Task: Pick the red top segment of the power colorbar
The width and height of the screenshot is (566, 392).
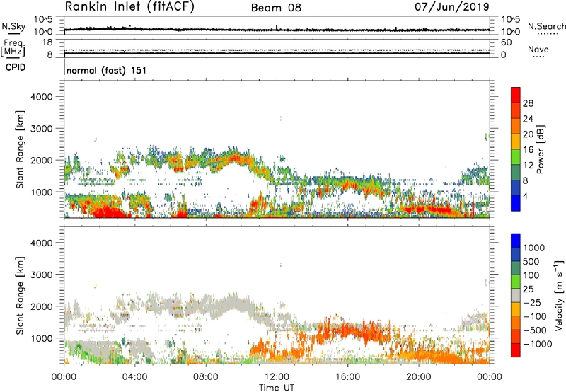Action: click(516, 95)
